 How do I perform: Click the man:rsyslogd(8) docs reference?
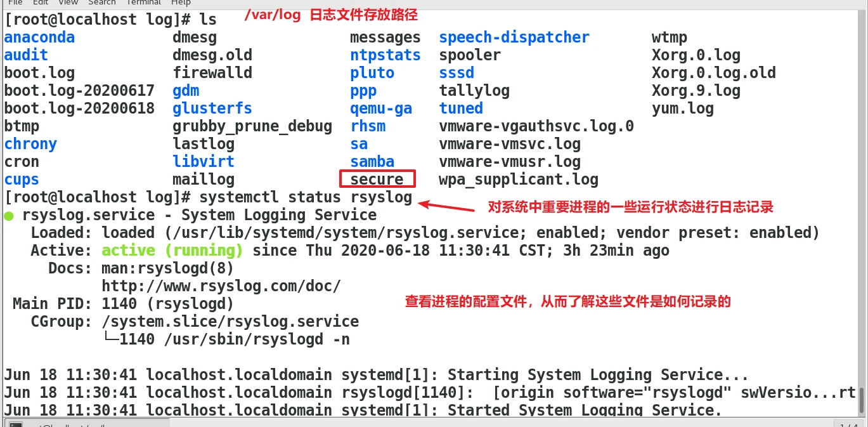pyautogui.click(x=168, y=268)
